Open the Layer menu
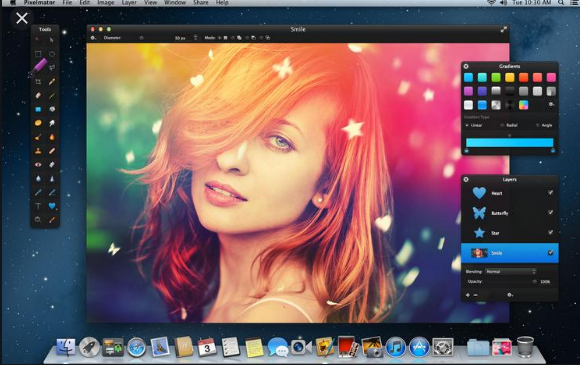This screenshot has height=365, width=580. 129,3
